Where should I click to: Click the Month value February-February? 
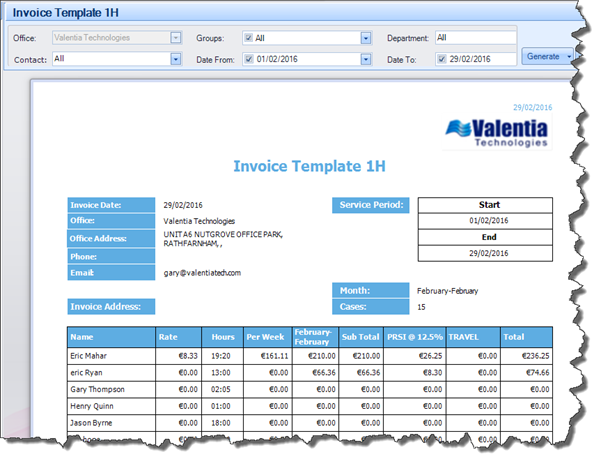[447, 291]
